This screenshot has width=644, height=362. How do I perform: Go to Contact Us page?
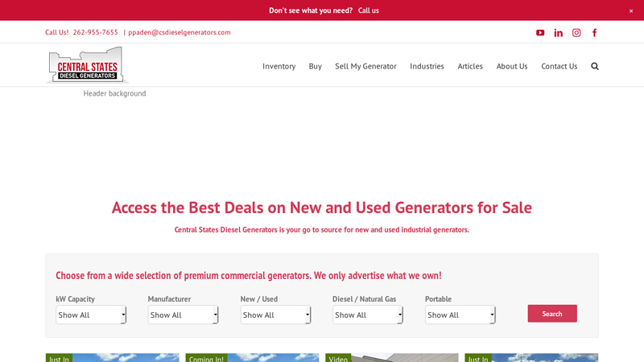559,66
